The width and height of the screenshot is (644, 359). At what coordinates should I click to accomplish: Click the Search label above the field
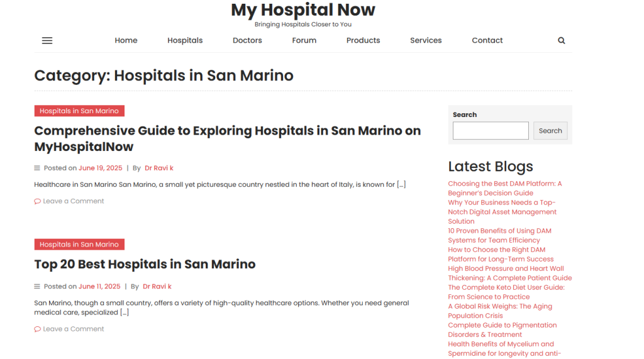[x=465, y=114]
